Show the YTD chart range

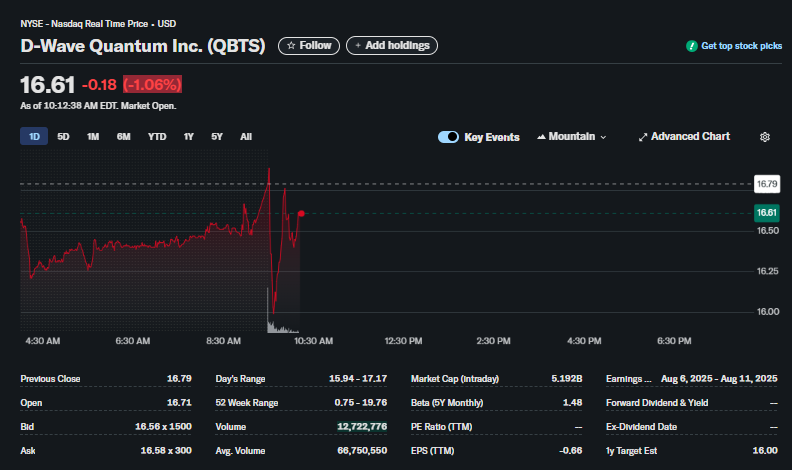(x=157, y=136)
